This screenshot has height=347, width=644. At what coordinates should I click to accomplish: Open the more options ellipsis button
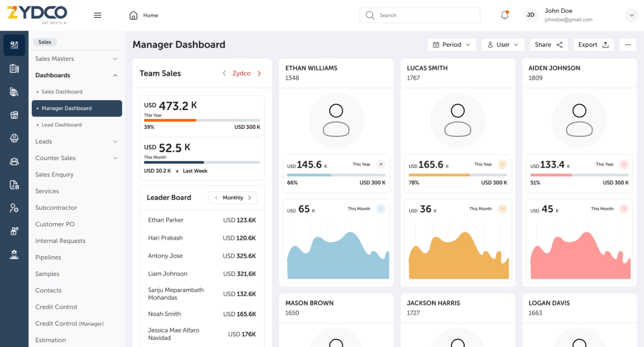[628, 45]
